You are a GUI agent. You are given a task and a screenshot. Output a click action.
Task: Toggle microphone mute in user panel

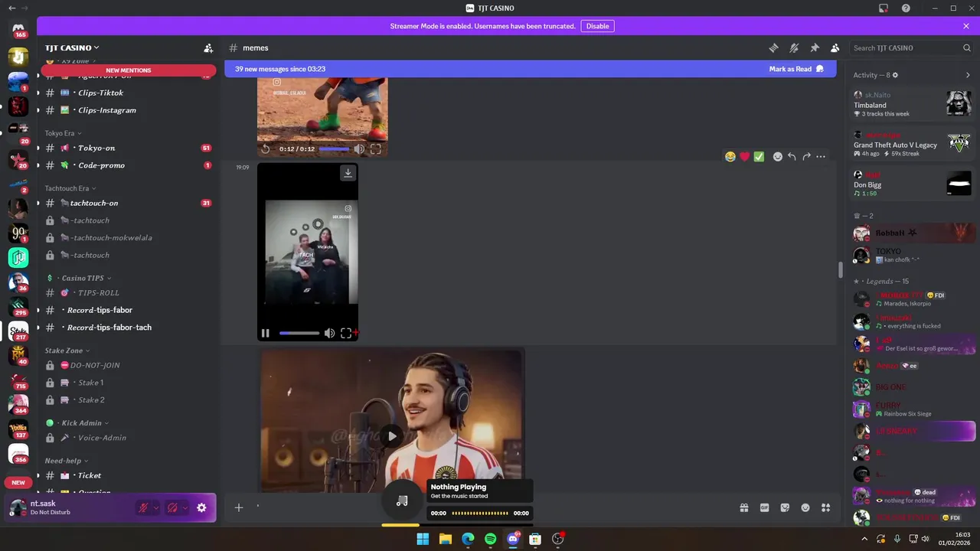[x=143, y=507]
